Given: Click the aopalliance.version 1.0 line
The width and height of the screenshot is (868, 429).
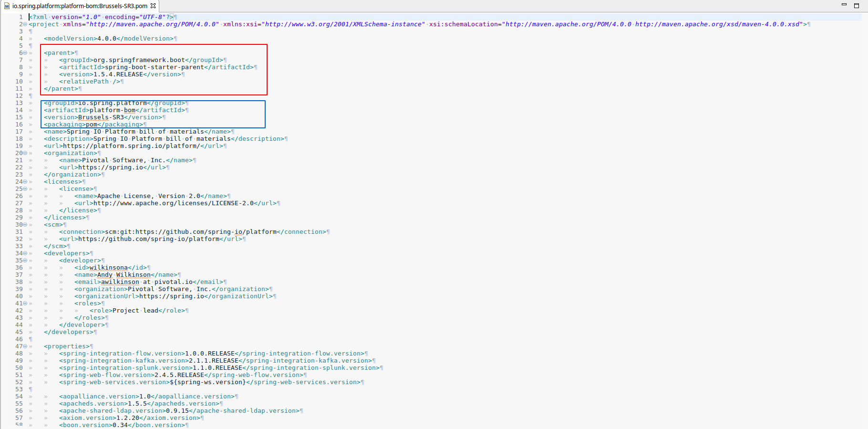Looking at the screenshot, I should [x=147, y=397].
